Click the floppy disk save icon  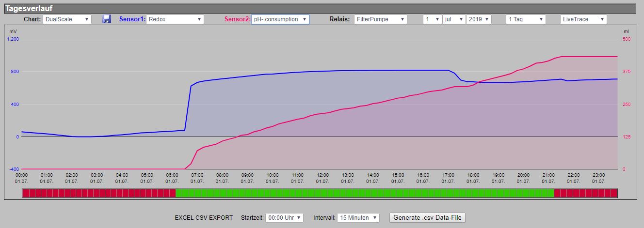107,19
